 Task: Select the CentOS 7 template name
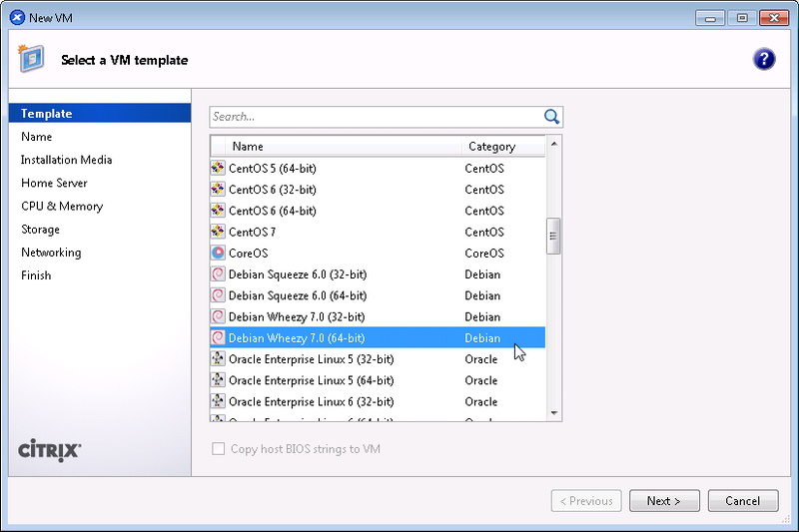[x=252, y=233]
